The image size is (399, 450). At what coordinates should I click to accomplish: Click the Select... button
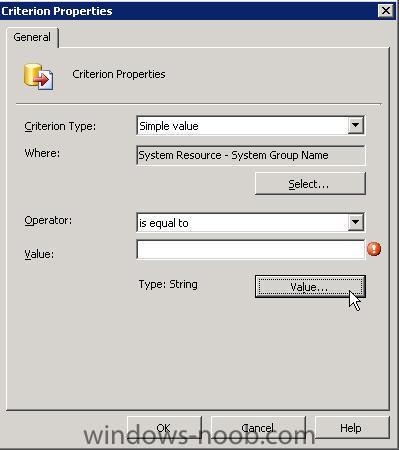[x=310, y=184]
